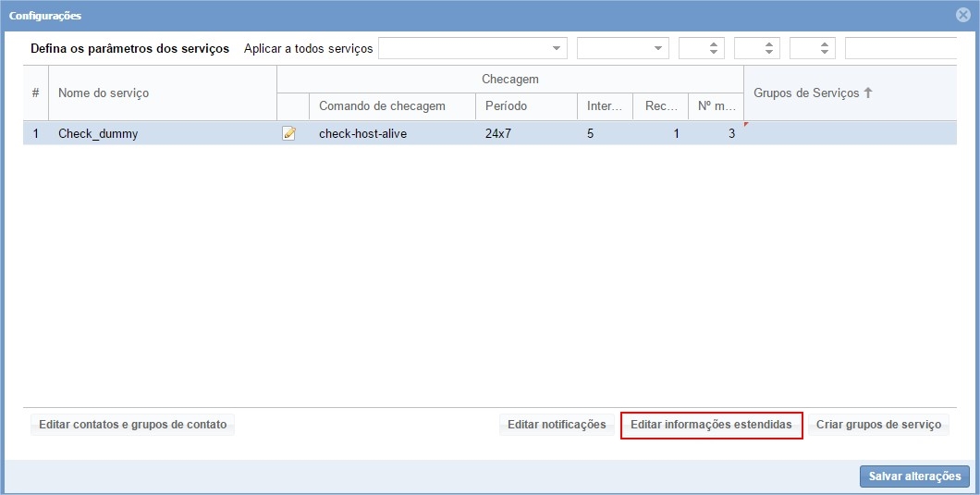Click Editar contatos e grupos de contato

[132, 425]
